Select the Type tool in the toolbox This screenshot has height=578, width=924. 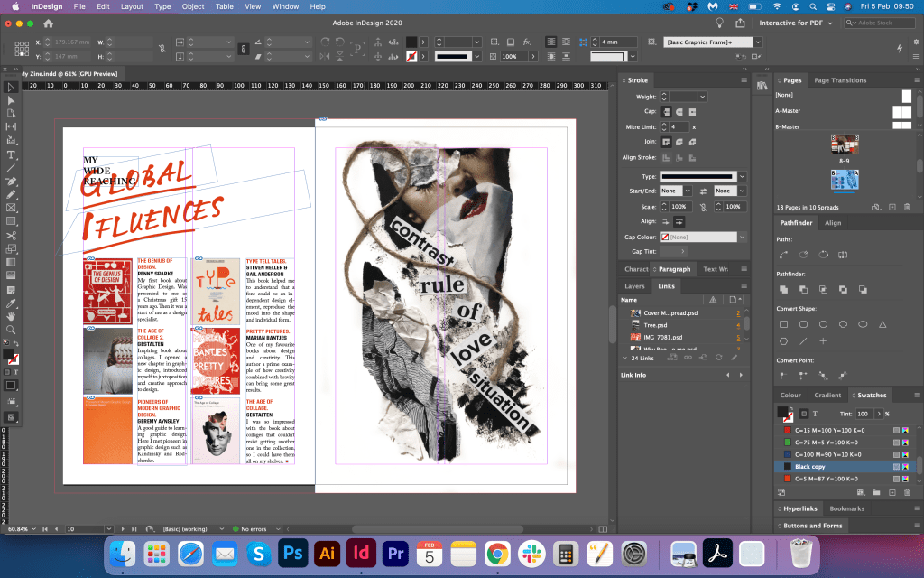click(11, 154)
